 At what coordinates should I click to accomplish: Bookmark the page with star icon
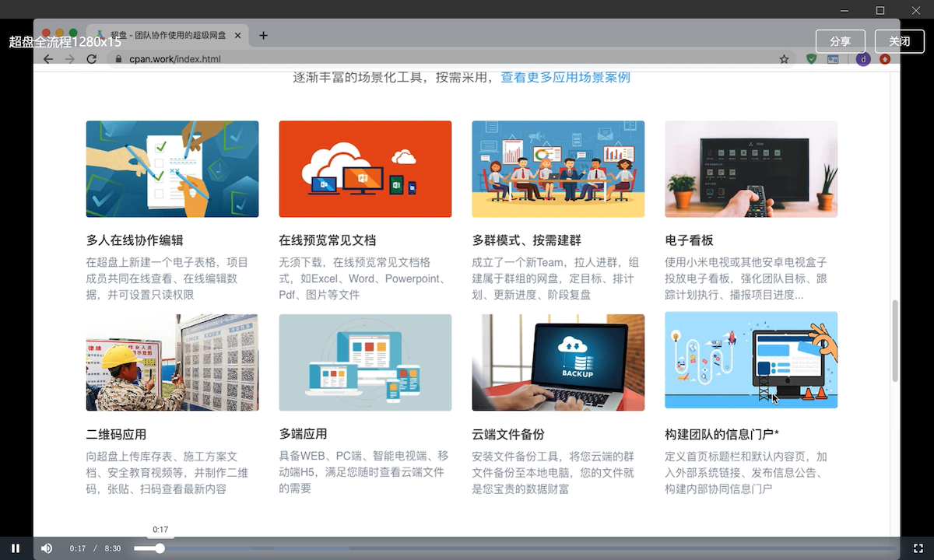coord(784,59)
